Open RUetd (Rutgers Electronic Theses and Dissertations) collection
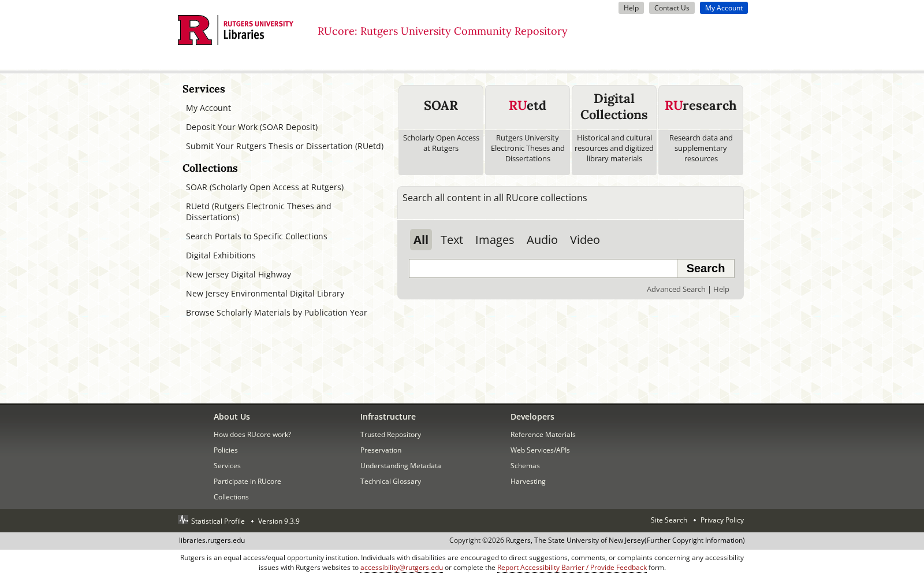 (x=259, y=212)
